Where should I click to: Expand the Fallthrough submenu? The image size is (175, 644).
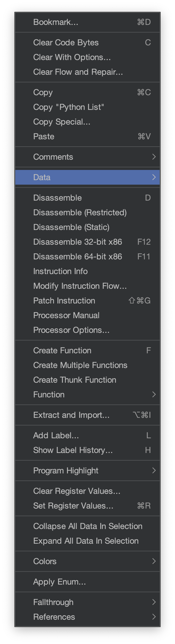point(88,602)
